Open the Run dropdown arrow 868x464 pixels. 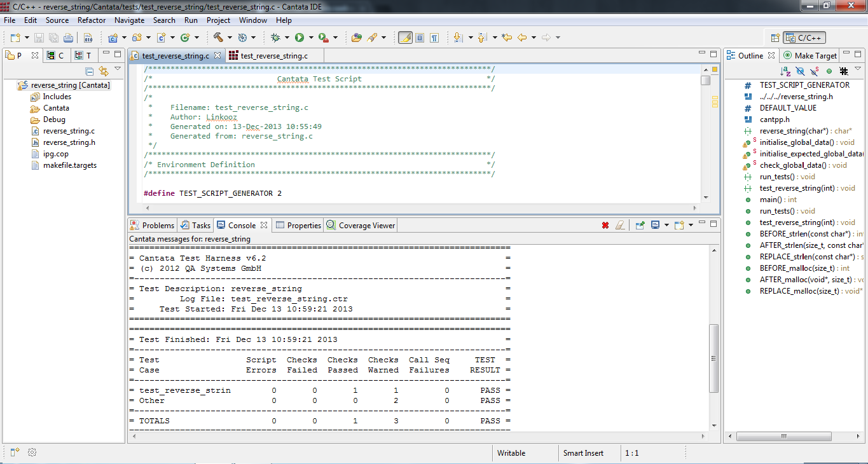point(311,38)
